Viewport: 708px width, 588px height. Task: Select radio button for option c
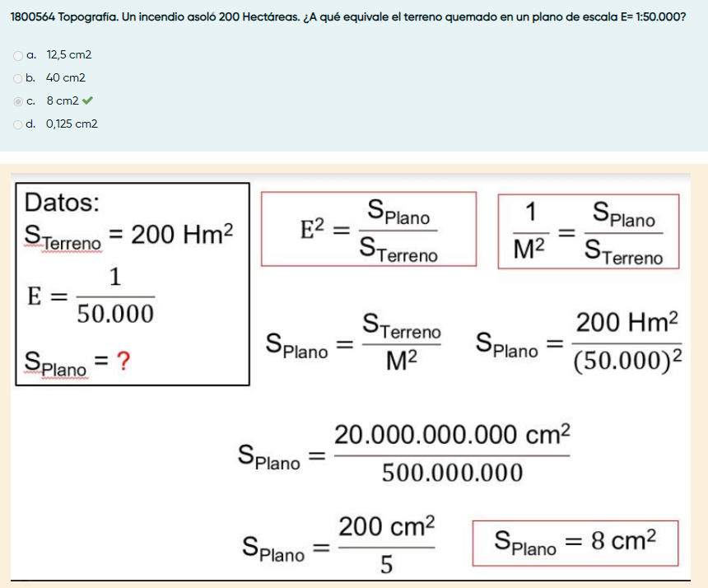point(18,101)
